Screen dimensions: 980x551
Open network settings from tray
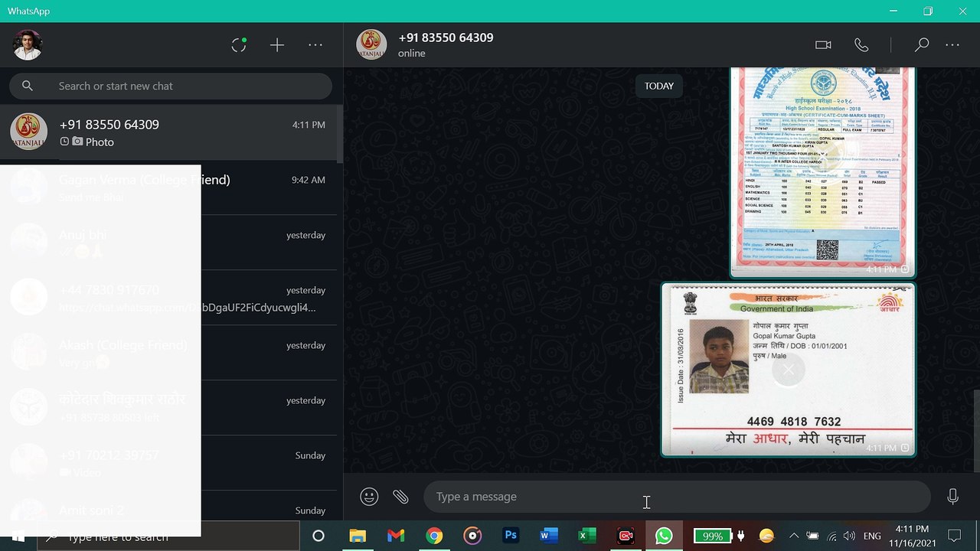point(831,536)
